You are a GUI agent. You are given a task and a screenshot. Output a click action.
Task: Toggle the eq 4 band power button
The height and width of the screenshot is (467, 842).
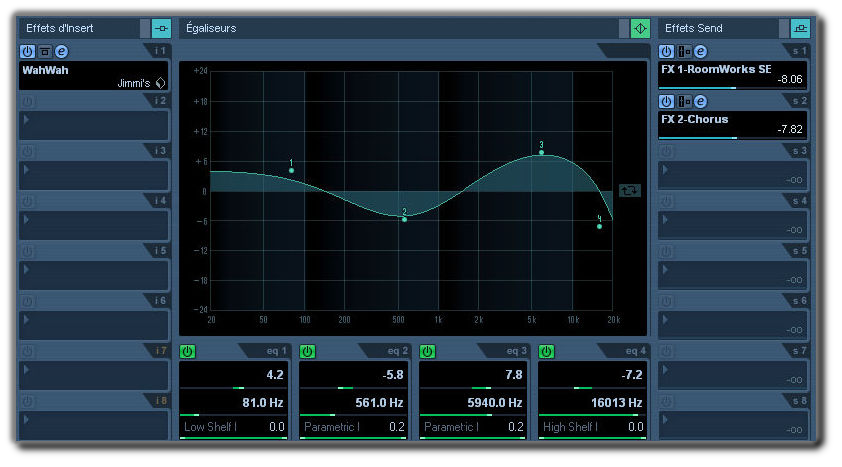tap(546, 351)
